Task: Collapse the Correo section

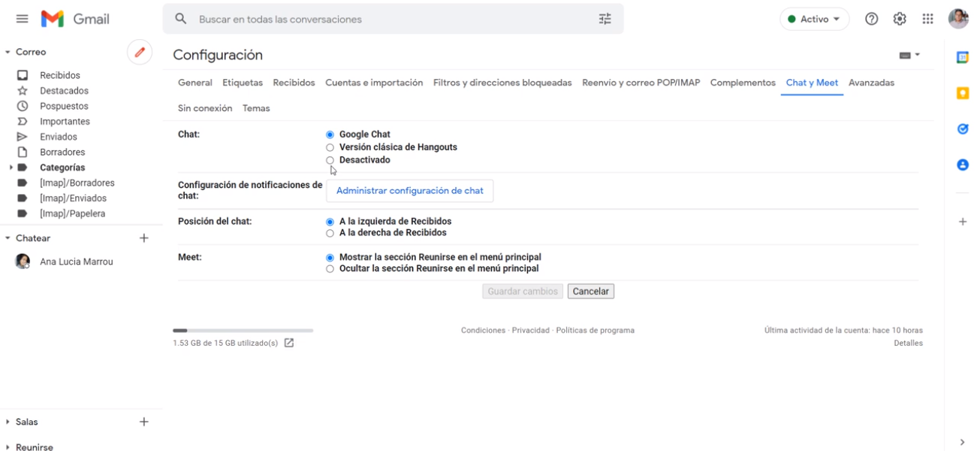Action: pos(8,52)
